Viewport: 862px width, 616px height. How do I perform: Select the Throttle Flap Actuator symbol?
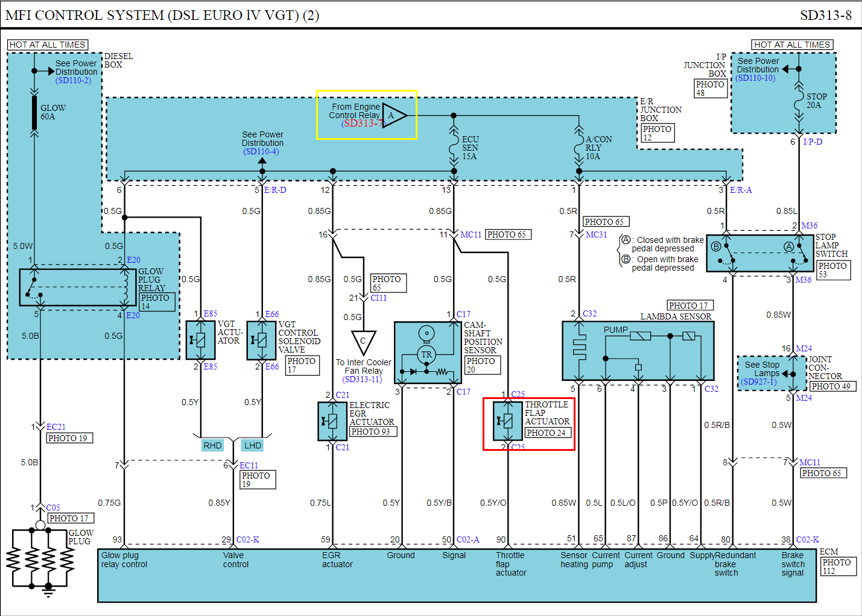coord(508,421)
